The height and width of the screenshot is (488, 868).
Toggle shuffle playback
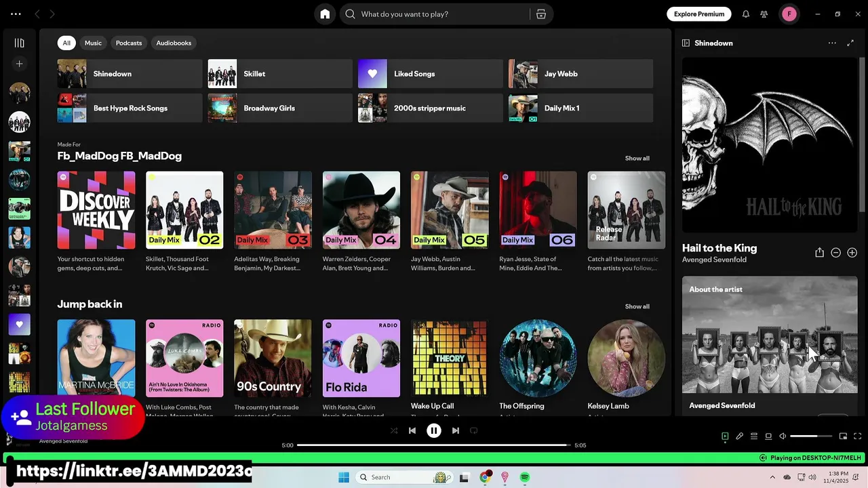394,430
